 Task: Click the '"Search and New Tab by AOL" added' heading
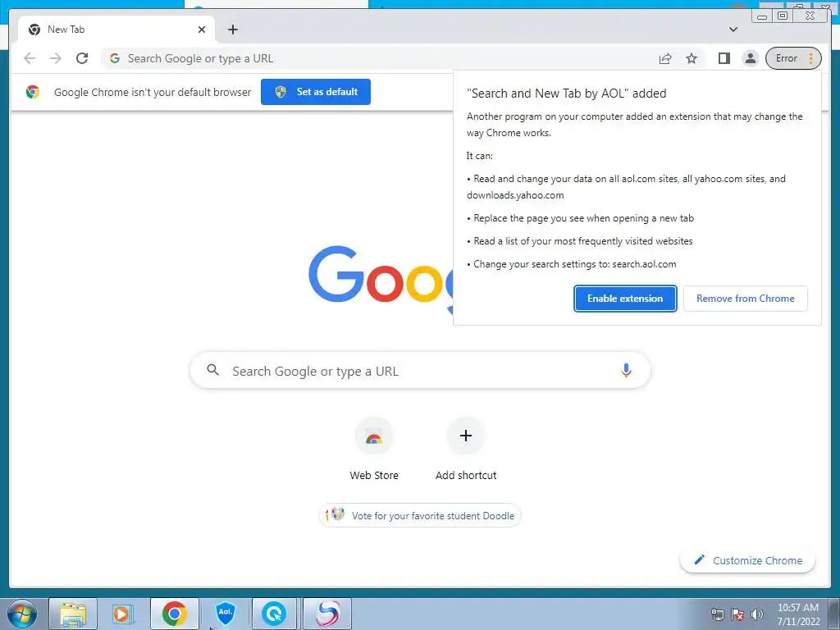click(x=567, y=94)
